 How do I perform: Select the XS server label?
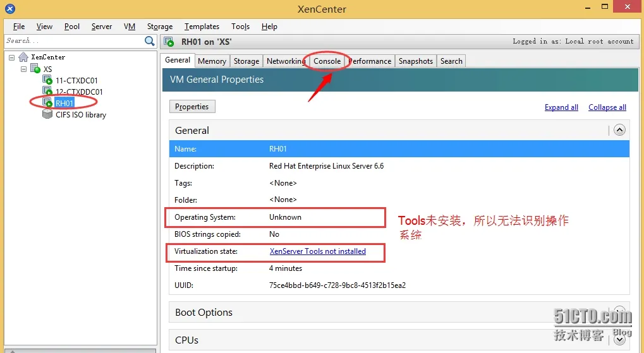(x=47, y=69)
